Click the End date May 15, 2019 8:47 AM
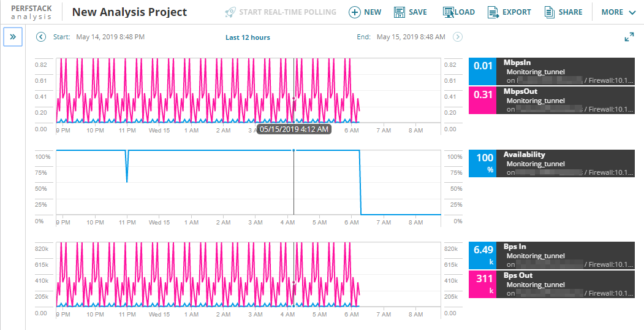Image resolution: width=644 pixels, height=330 pixels. [411, 37]
